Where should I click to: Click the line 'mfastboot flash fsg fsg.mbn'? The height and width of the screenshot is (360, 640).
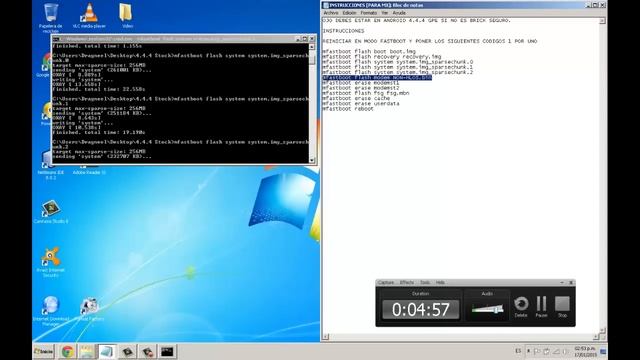(x=366, y=93)
